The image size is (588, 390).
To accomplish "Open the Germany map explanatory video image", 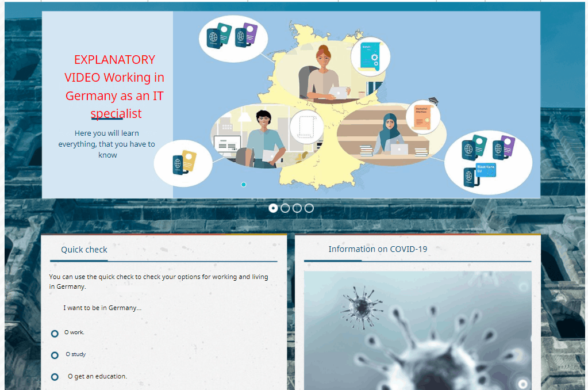I will coord(356,104).
